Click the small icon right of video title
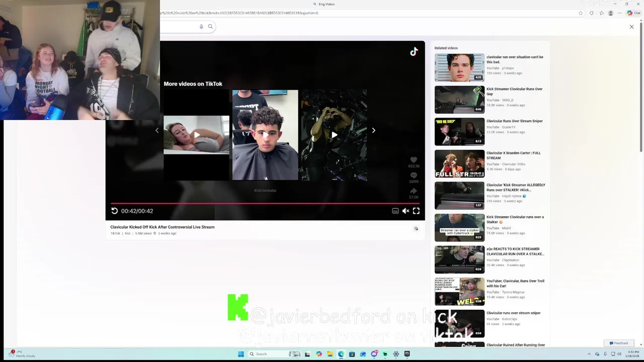Screen dimensions: 644x362 (416, 229)
